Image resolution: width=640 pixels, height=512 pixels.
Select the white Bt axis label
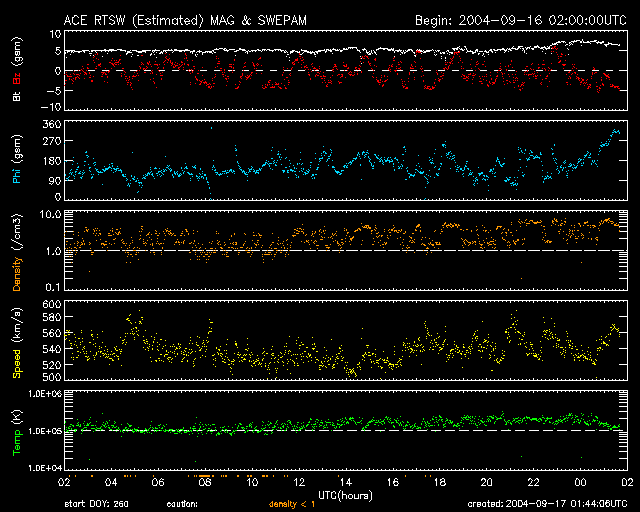click(x=16, y=97)
